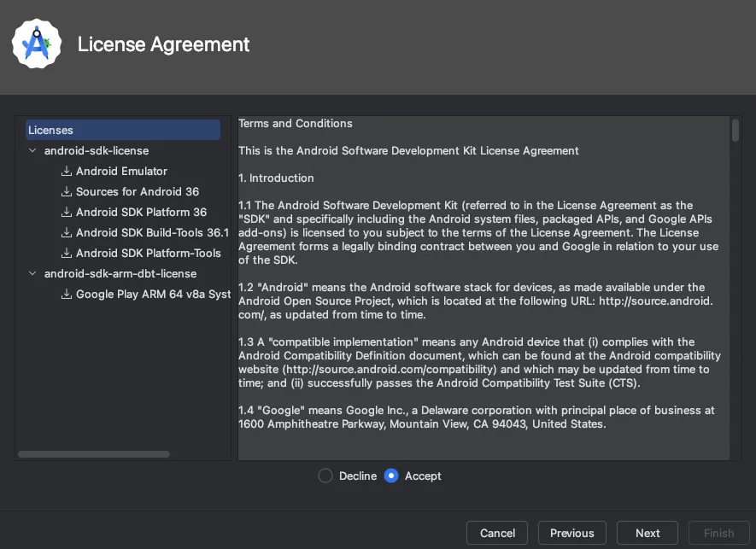Click the license text vertical scrollbar

pos(735,131)
